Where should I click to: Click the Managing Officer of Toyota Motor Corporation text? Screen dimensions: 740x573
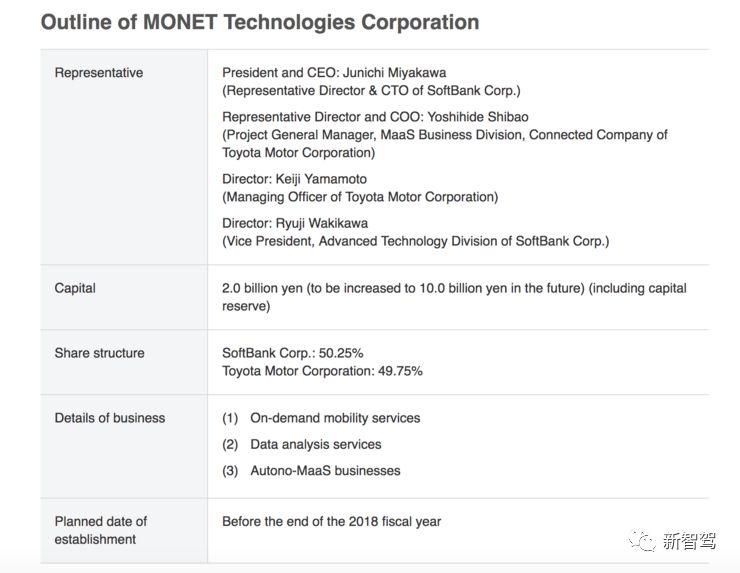pyautogui.click(x=360, y=197)
